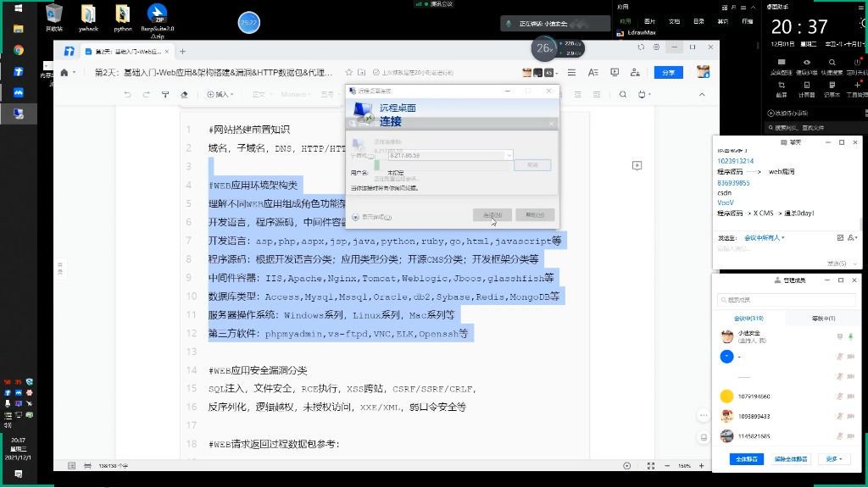
Task: Click the VooV name in chat
Action: tap(726, 202)
